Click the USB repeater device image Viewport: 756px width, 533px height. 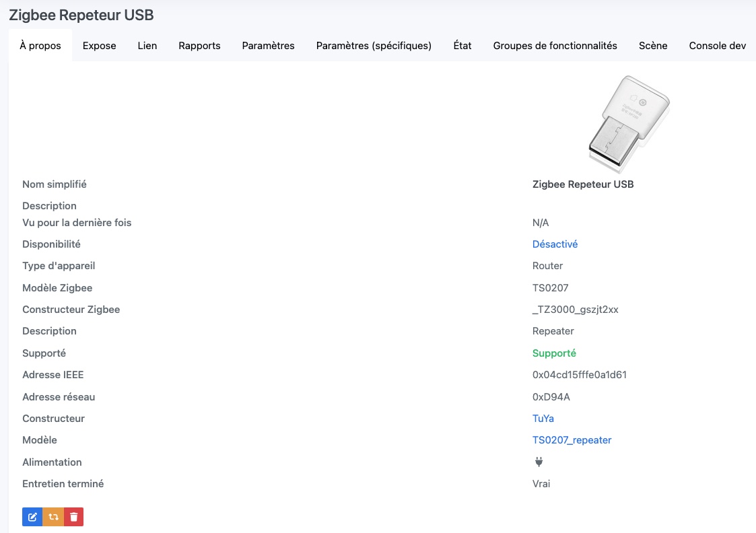(x=627, y=120)
